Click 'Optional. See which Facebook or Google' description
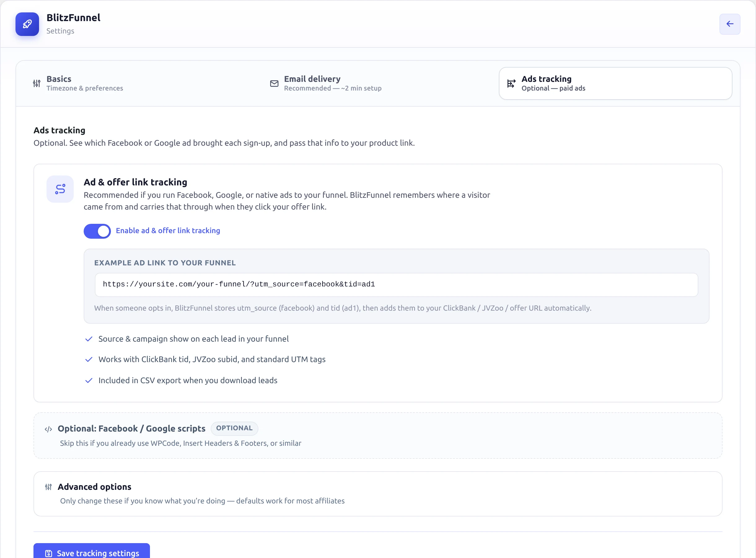756x558 pixels. tap(224, 143)
